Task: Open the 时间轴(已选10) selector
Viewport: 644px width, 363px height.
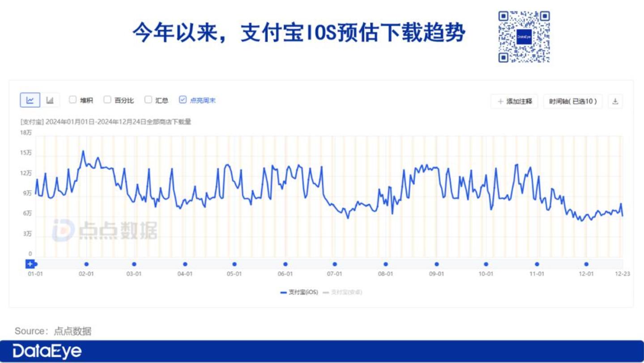Action: pyautogui.click(x=573, y=102)
